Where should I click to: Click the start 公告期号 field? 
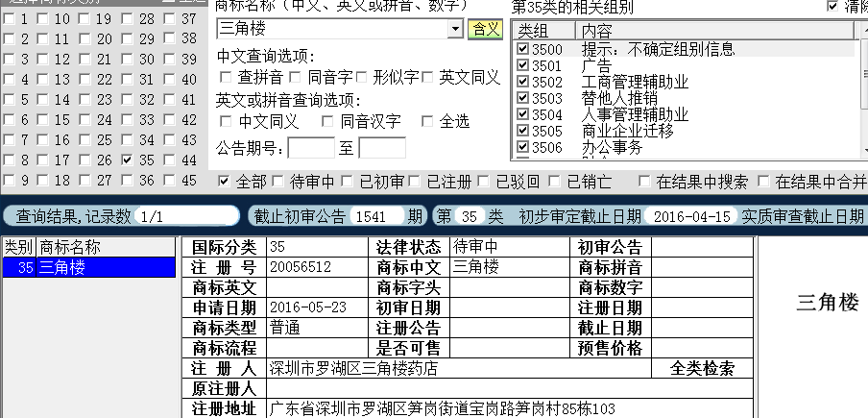click(x=311, y=148)
